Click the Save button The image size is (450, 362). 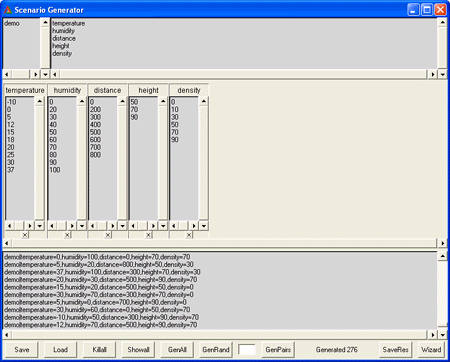point(22,350)
